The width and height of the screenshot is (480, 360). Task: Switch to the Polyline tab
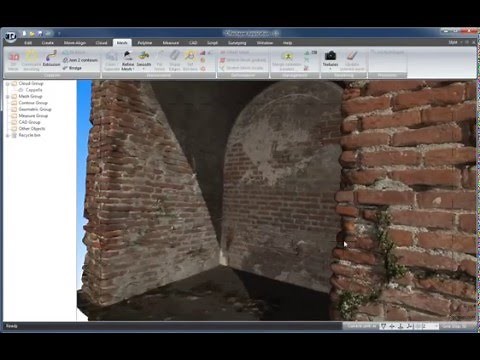(145, 43)
